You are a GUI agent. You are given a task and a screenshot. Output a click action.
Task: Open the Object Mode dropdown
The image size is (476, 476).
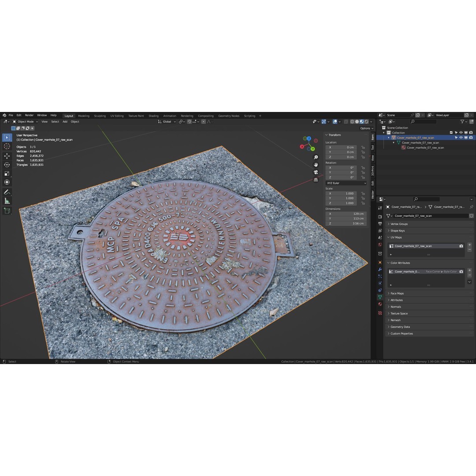click(x=25, y=122)
